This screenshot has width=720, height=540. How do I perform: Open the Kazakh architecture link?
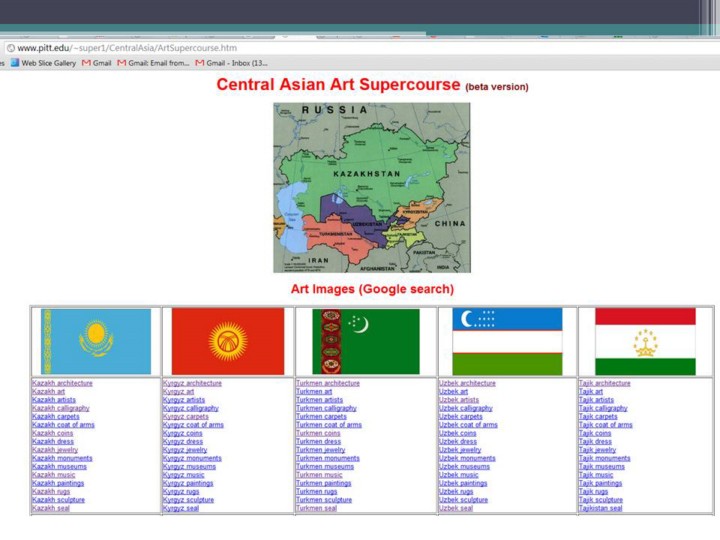[x=62, y=383]
